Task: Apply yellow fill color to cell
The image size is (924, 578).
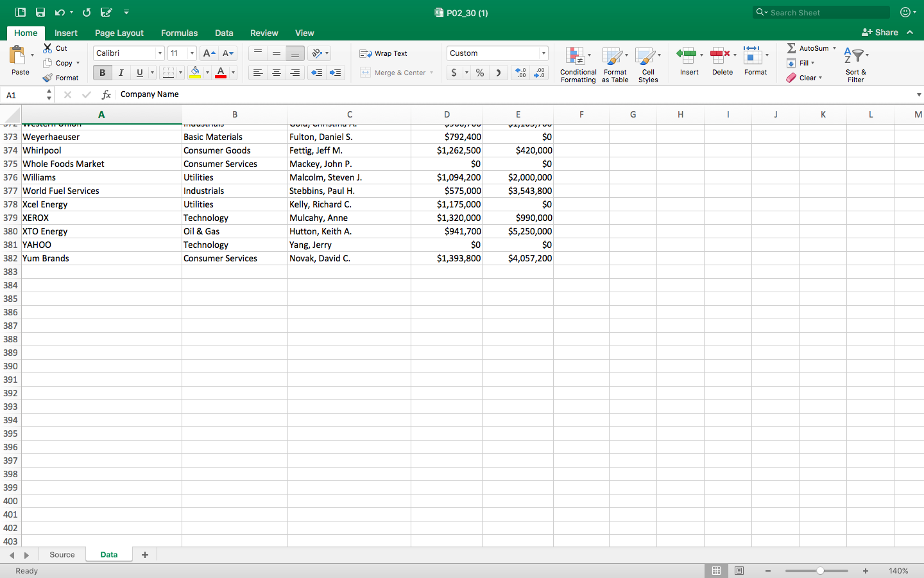Action: [195, 73]
